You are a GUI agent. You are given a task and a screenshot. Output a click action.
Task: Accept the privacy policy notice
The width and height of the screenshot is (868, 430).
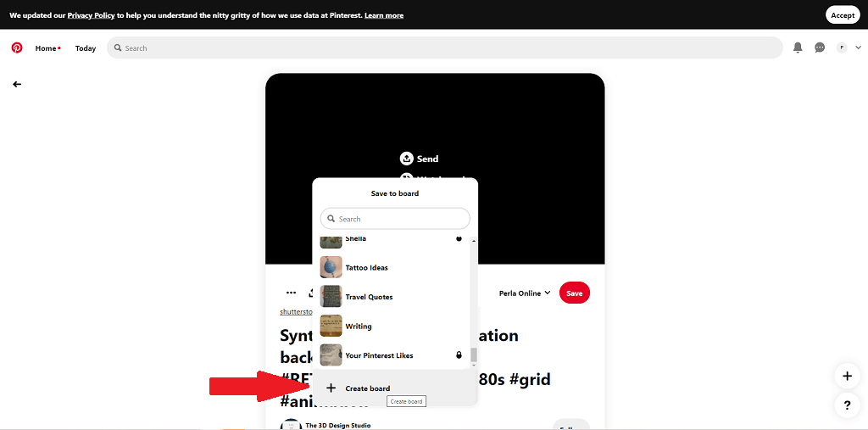(x=843, y=15)
